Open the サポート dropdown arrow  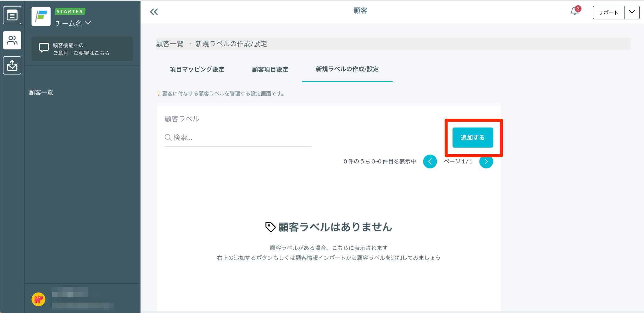(x=632, y=12)
